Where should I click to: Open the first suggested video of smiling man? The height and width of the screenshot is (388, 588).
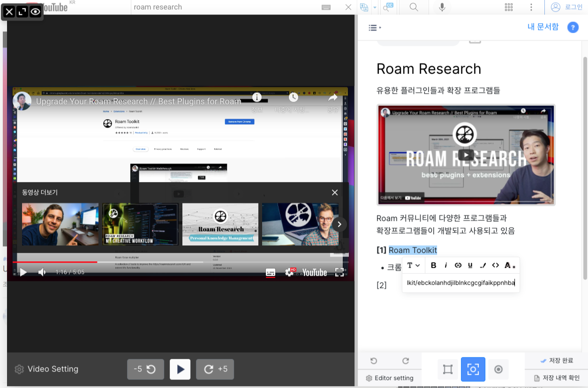60,224
